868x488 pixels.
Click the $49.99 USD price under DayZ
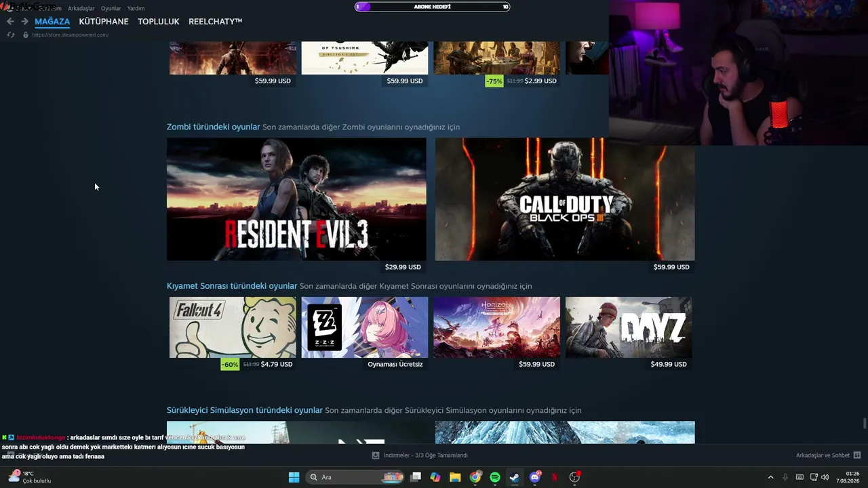(x=669, y=364)
